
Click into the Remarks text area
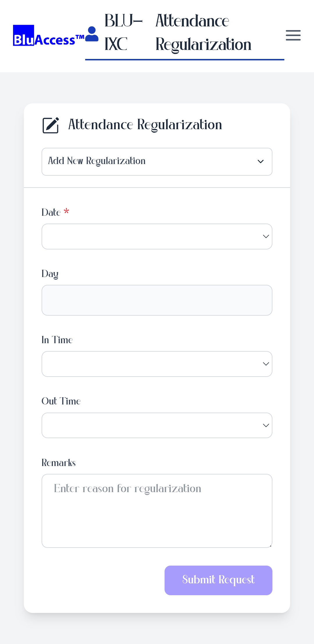[157, 511]
